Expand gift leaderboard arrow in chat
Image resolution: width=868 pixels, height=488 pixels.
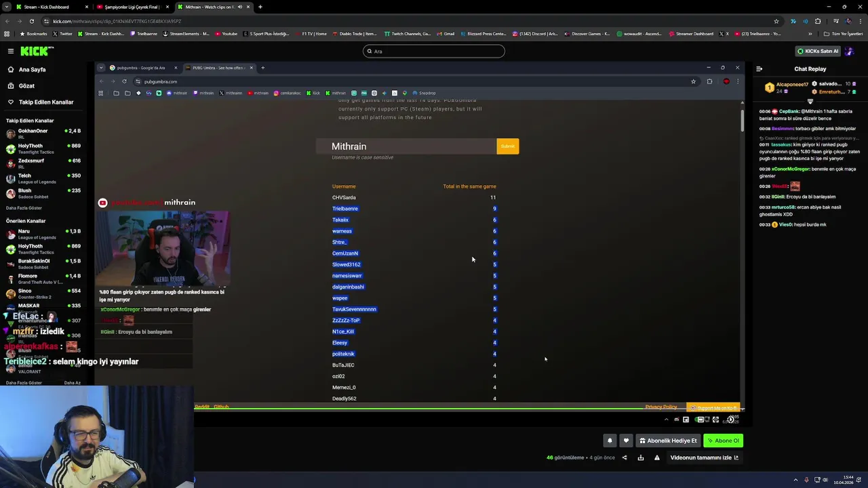click(810, 102)
